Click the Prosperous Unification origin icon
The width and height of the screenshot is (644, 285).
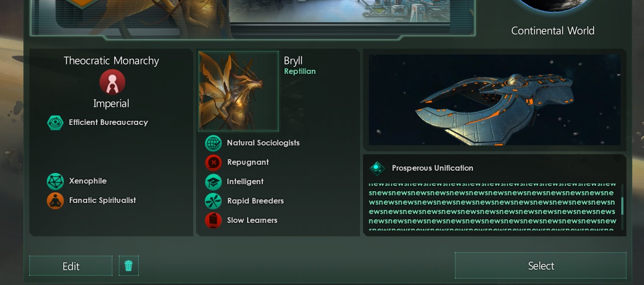[377, 168]
